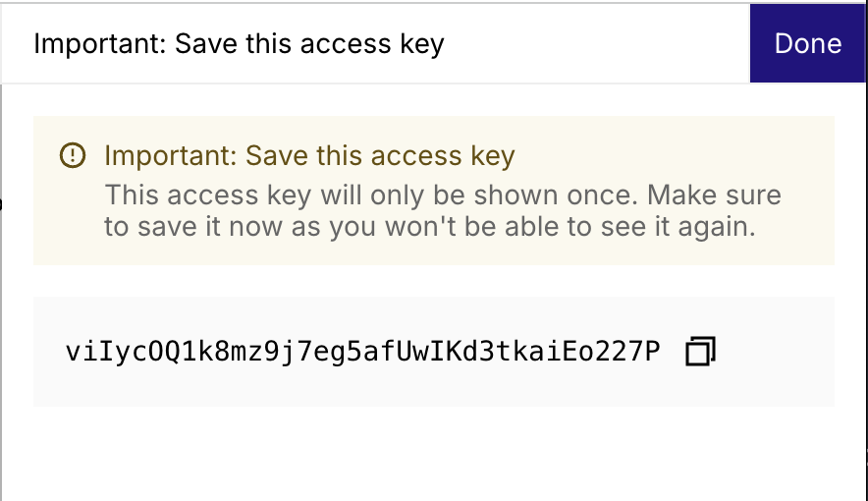Click the exclamation mark icon near the heading
868x501 pixels.
[73, 155]
